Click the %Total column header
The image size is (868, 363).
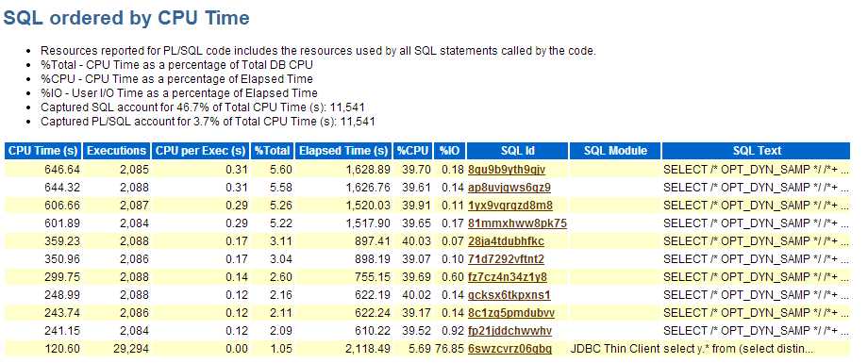(272, 151)
